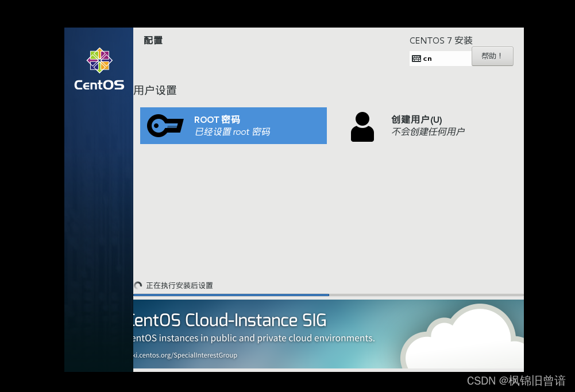Click the CENTOS 7 安装 header label
The width and height of the screenshot is (575, 392).
pyautogui.click(x=441, y=41)
